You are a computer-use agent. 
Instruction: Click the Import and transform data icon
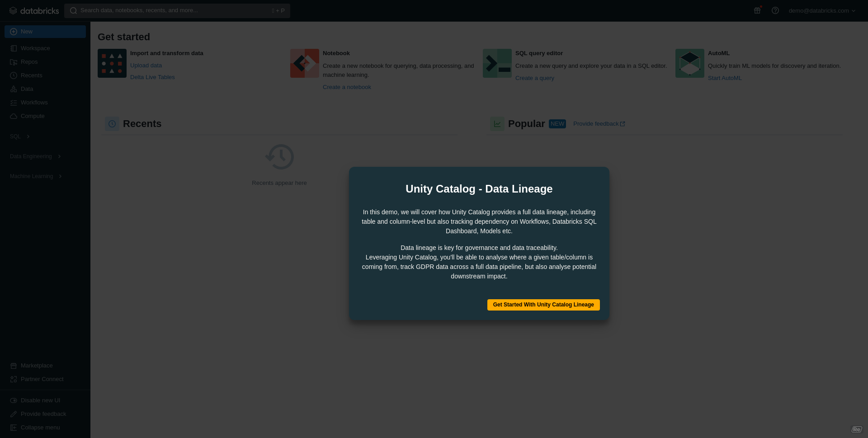pyautogui.click(x=112, y=63)
